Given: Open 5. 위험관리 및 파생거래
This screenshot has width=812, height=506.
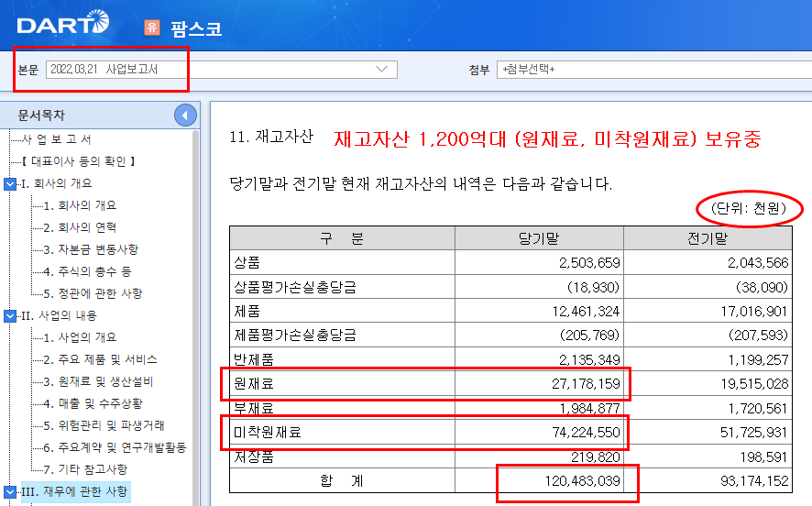Looking at the screenshot, I should [x=104, y=425].
